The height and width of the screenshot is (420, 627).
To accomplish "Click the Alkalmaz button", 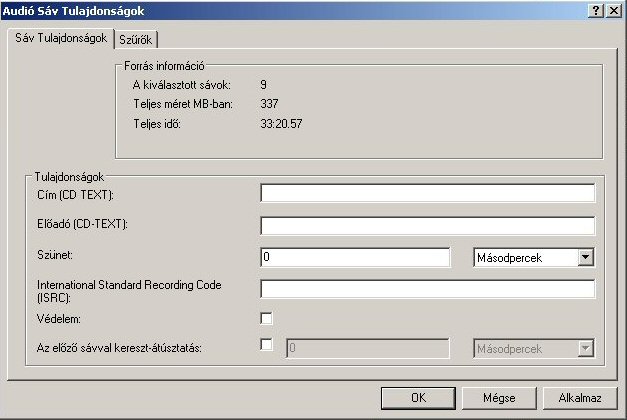I will pyautogui.click(x=580, y=397).
